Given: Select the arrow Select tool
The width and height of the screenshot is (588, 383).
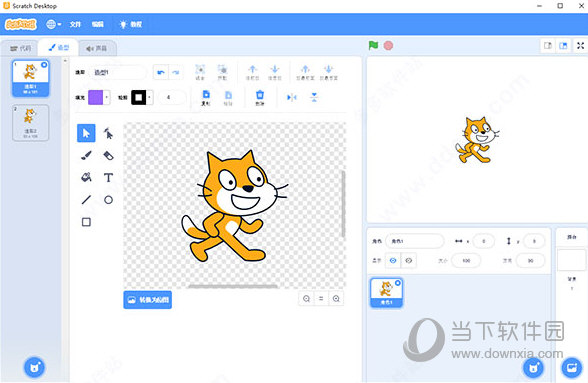Looking at the screenshot, I should pyautogui.click(x=86, y=133).
